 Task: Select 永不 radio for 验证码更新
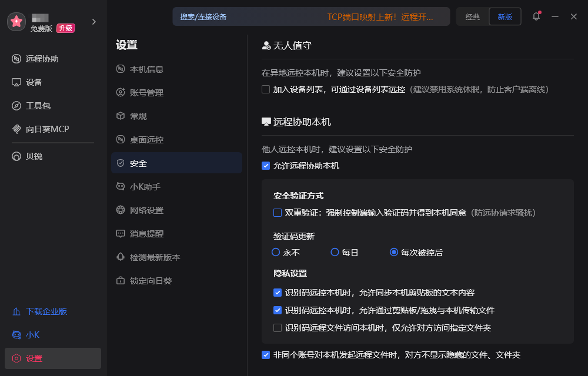click(x=276, y=253)
